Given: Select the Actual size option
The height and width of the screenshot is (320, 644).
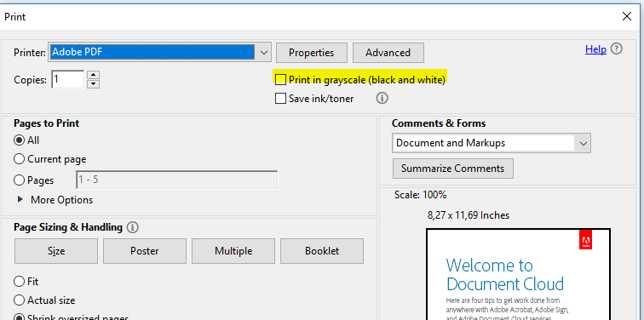Looking at the screenshot, I should 19,300.
